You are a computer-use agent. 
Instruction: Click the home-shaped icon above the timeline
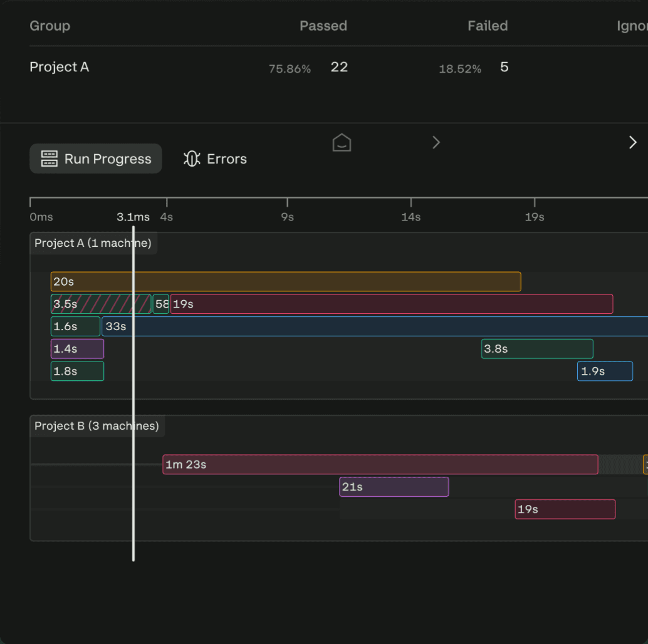point(342,142)
